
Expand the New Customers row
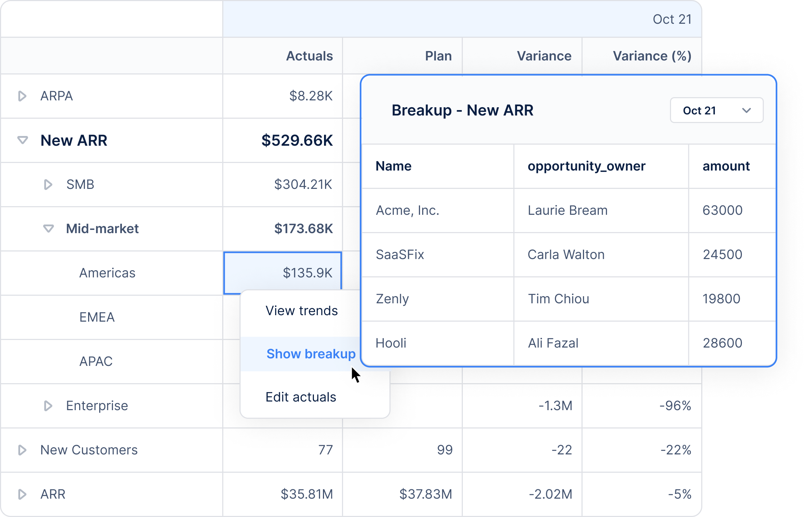pos(22,450)
